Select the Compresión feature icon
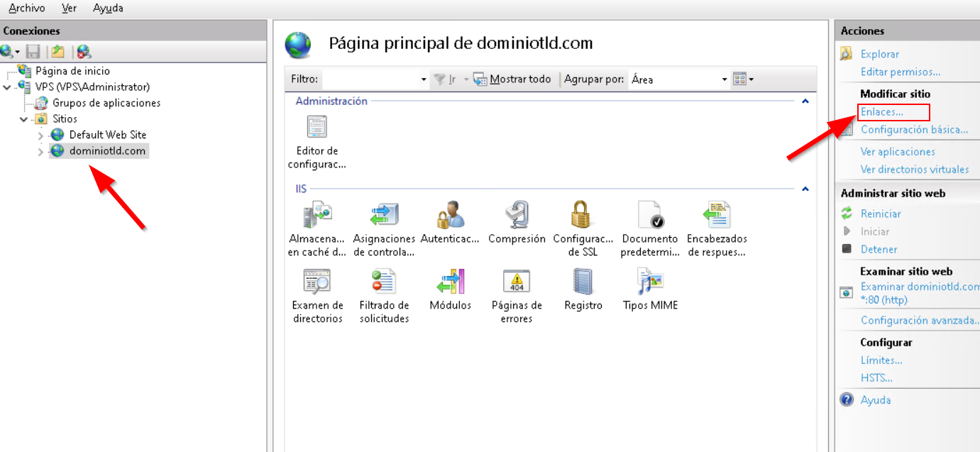This screenshot has width=980, height=452. pyautogui.click(x=517, y=224)
